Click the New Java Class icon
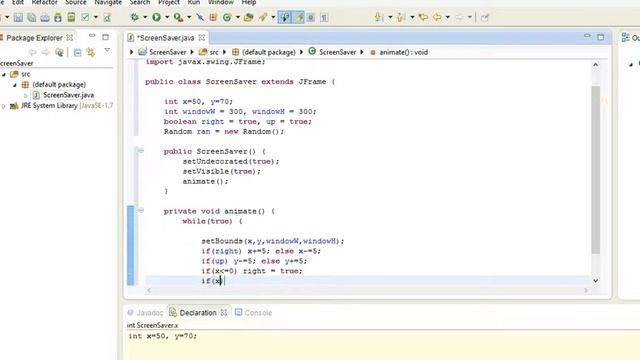The height and width of the screenshot is (360, 640). (227, 17)
